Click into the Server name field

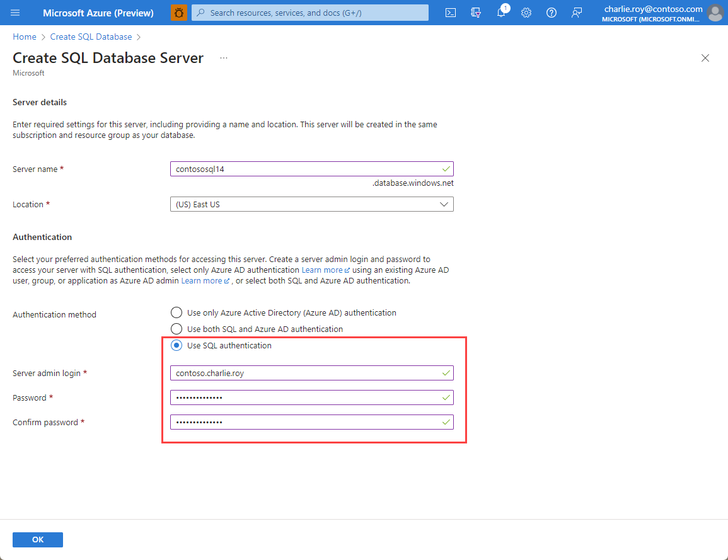click(312, 169)
